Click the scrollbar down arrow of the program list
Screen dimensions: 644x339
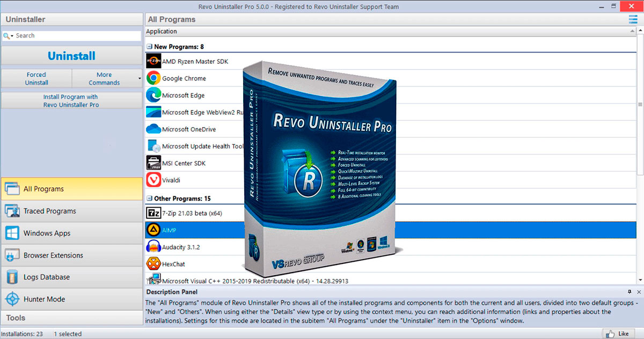click(640, 280)
